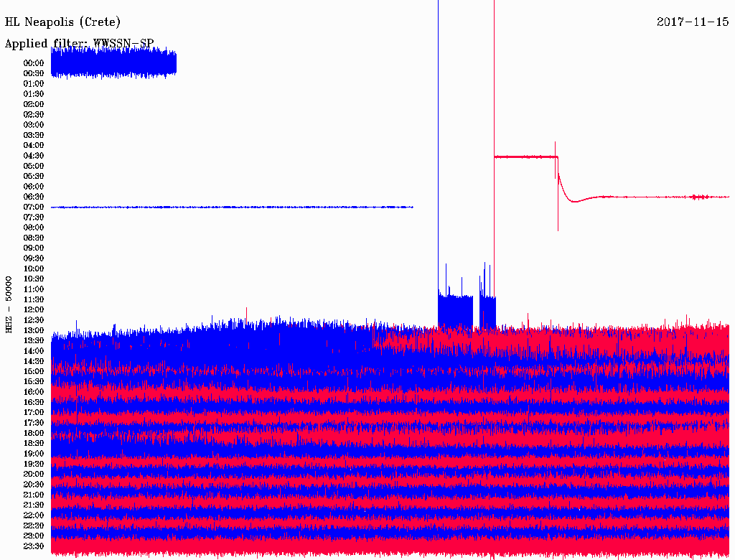Select the 03:30 time label

(x=34, y=135)
